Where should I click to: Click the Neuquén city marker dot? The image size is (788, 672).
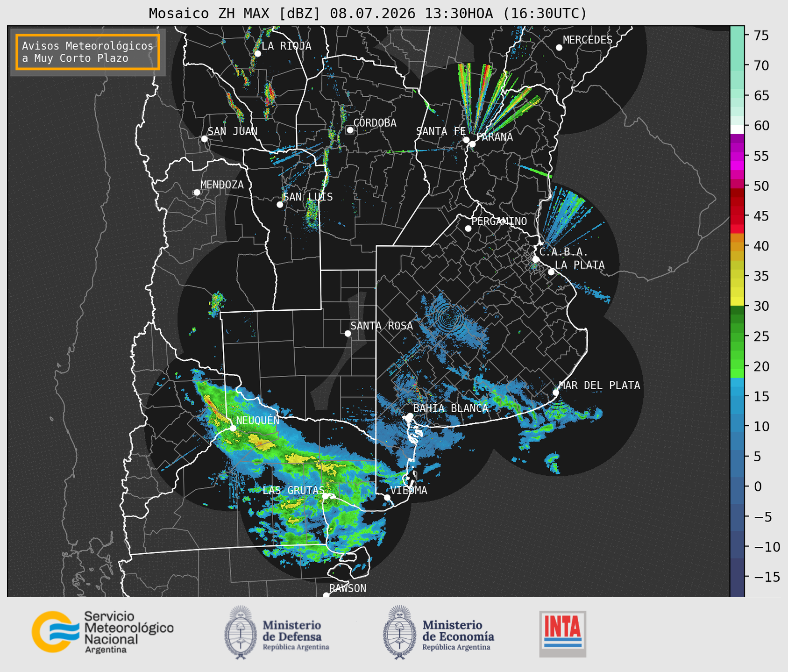(x=233, y=428)
